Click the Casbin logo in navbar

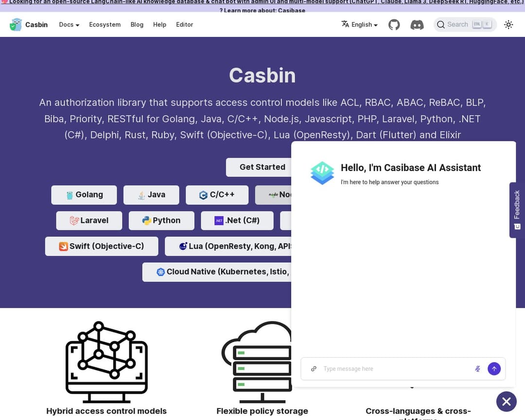click(x=29, y=25)
